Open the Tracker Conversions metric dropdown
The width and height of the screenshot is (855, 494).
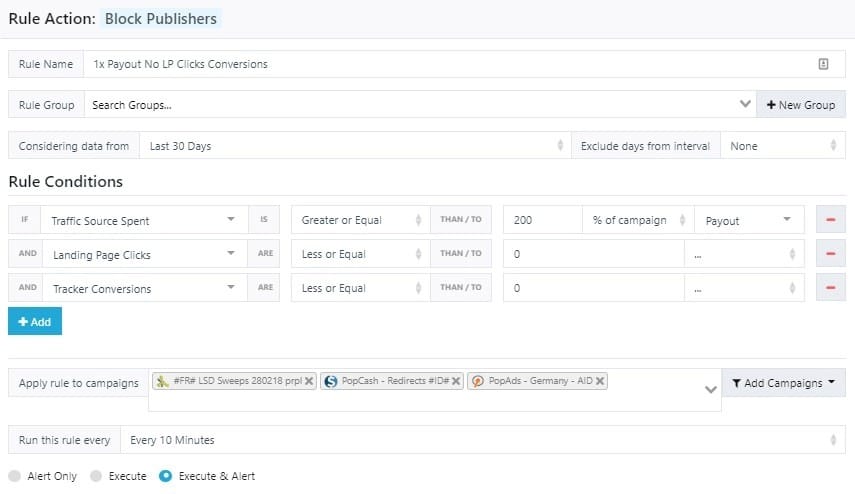tap(144, 288)
